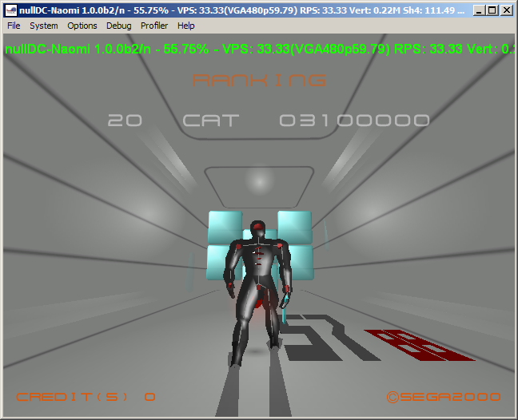Open the Profiler menu
The image size is (518, 420).
154,26
